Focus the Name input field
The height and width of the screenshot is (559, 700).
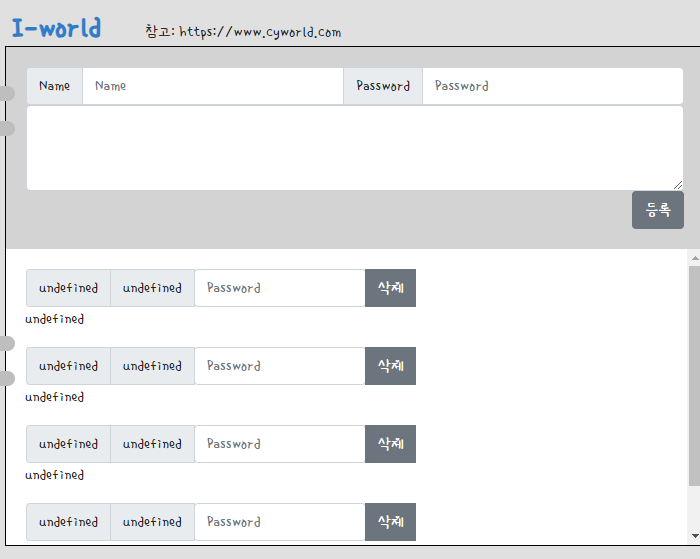pyautogui.click(x=212, y=86)
